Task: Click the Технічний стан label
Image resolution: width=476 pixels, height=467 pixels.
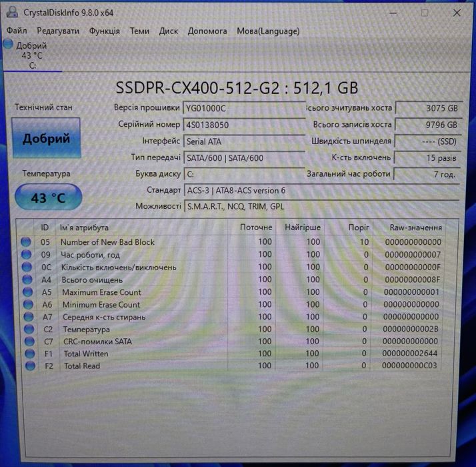Action: [44, 107]
